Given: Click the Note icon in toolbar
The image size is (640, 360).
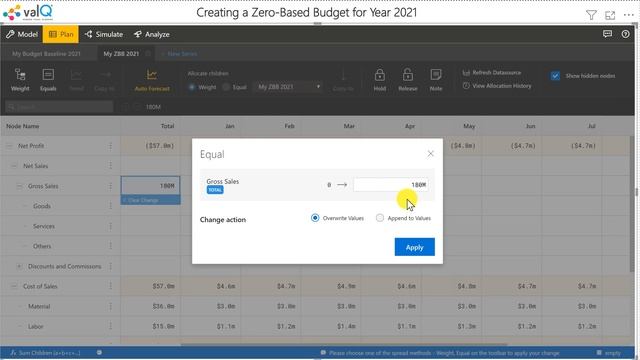Looking at the screenshot, I should click(436, 80).
